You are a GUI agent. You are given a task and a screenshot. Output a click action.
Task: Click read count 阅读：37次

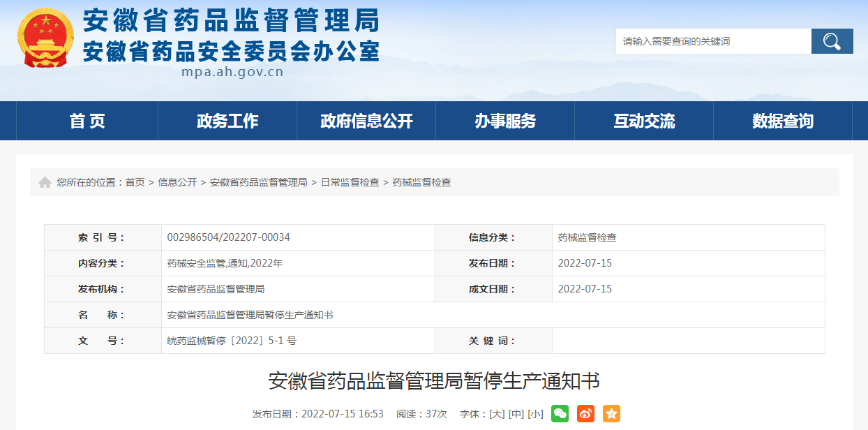(421, 414)
